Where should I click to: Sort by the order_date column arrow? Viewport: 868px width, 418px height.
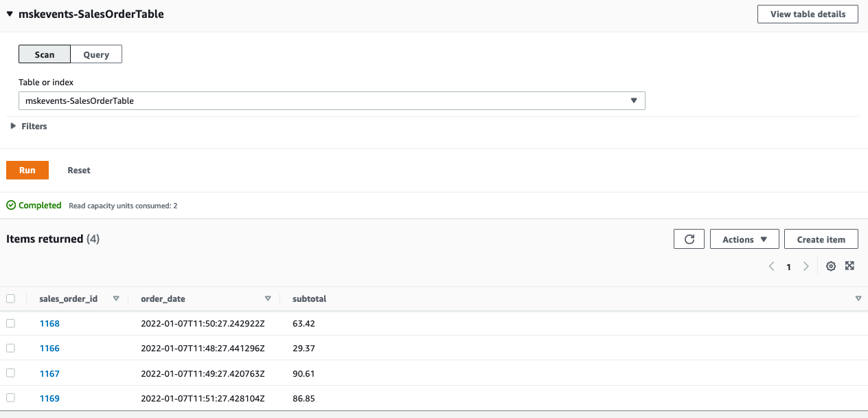click(267, 298)
